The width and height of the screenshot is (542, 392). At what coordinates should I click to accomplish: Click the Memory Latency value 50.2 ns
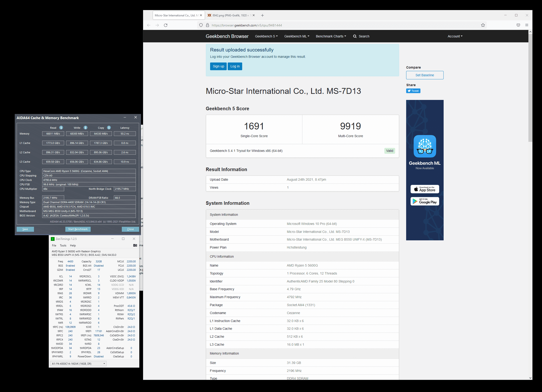(125, 134)
